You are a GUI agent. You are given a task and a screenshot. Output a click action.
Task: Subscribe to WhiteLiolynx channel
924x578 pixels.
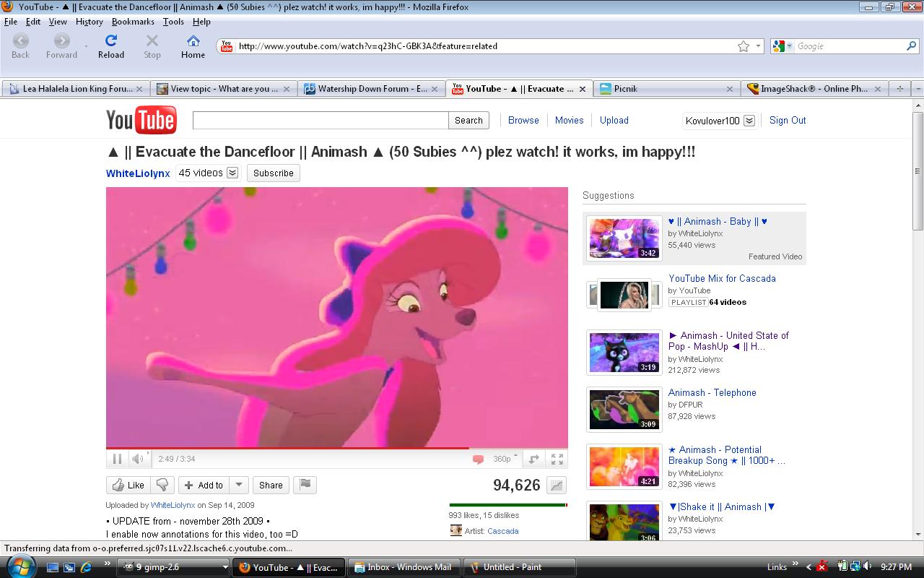[x=273, y=173]
